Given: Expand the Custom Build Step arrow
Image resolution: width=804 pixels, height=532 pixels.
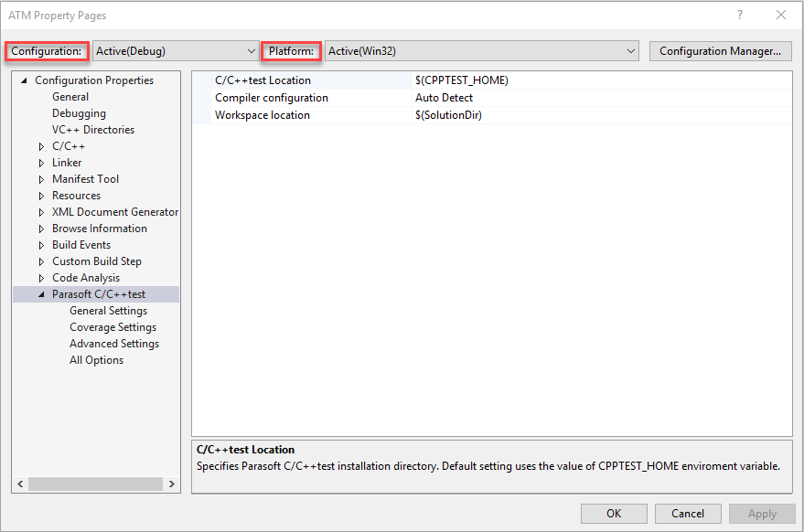Looking at the screenshot, I should 41,261.
